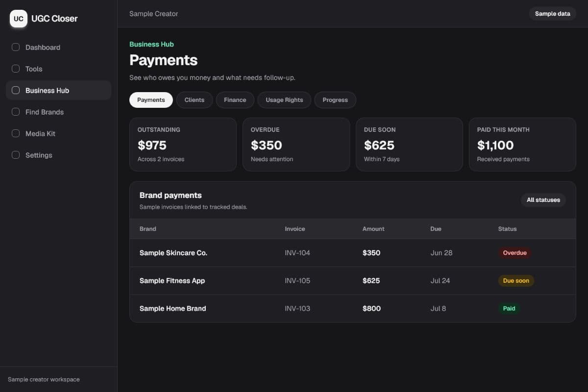
Task: Click the Business Hub green breadcrumb label
Action: pos(151,44)
